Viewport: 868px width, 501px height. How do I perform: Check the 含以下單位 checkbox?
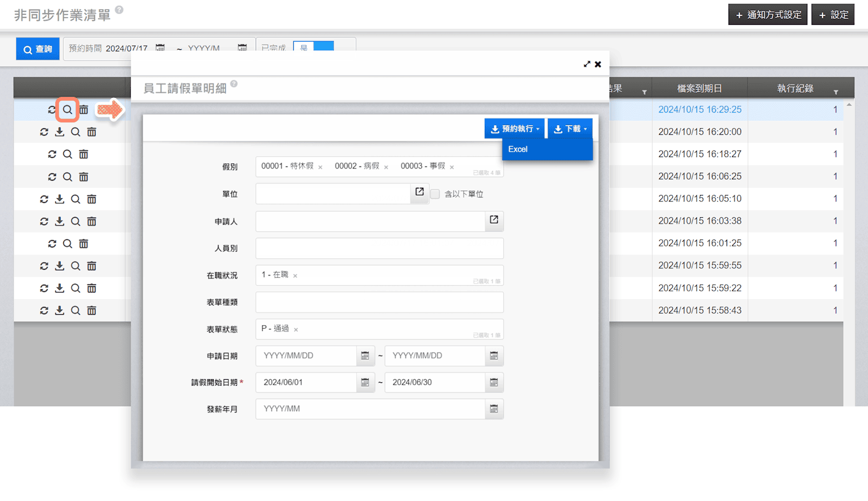coord(435,194)
